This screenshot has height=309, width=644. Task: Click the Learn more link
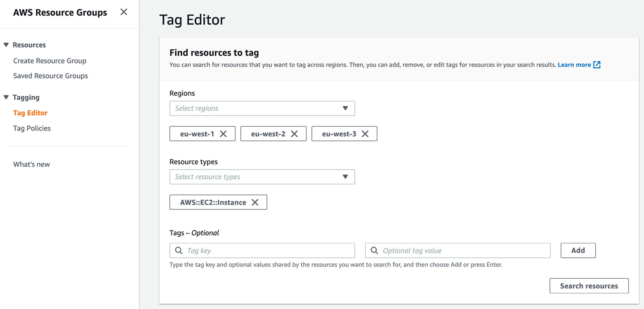pyautogui.click(x=574, y=65)
